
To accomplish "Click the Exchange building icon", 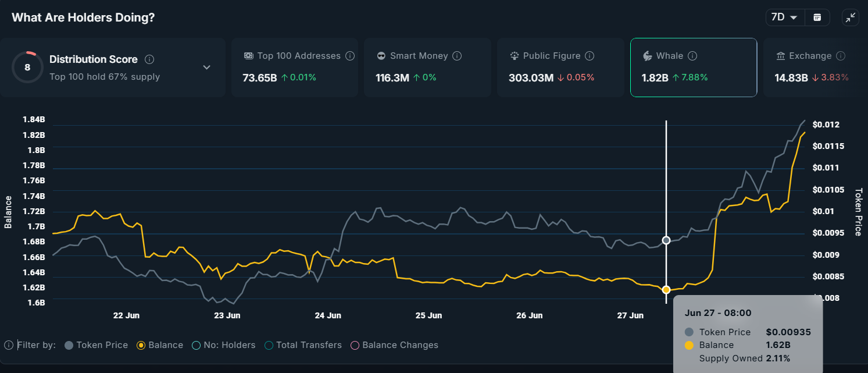I will [x=780, y=55].
